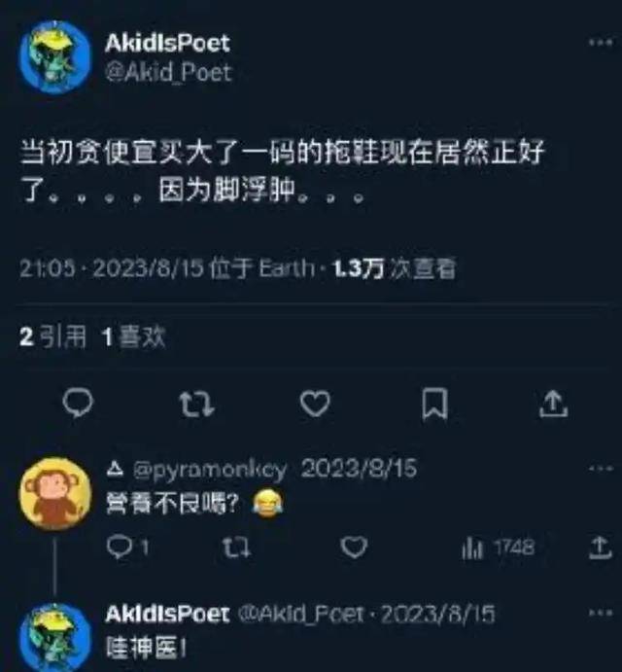This screenshot has width=622, height=672.
Task: Open more options on the 哇神医 reply
Action: coord(601,614)
